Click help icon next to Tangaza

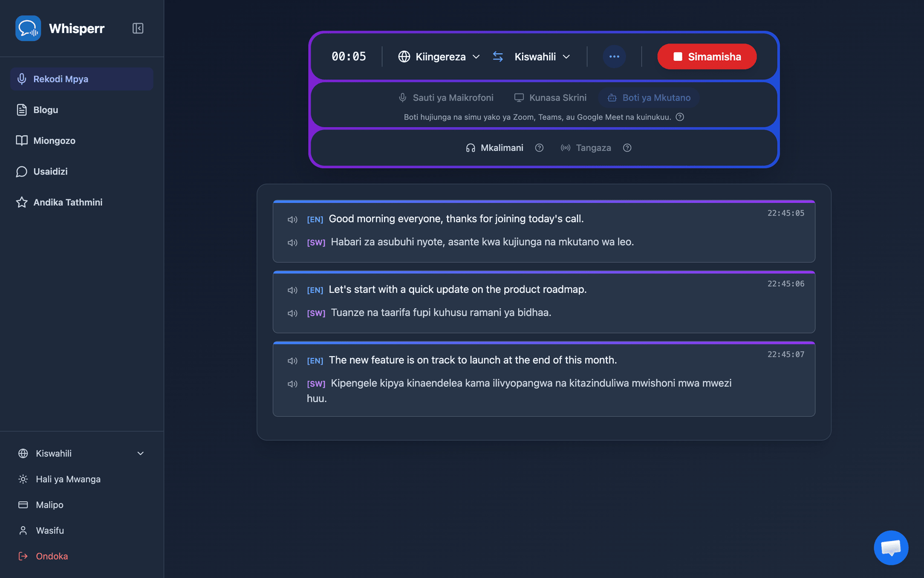(627, 148)
